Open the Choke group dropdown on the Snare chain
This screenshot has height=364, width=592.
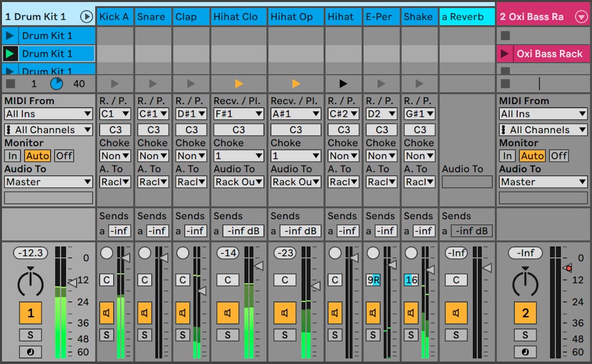pos(153,156)
